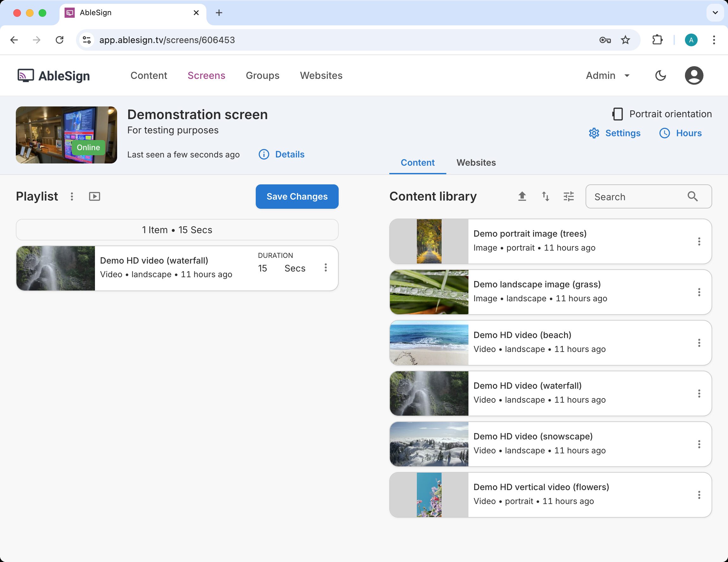
Task: Open Groups in the top navigation
Action: [x=262, y=76]
